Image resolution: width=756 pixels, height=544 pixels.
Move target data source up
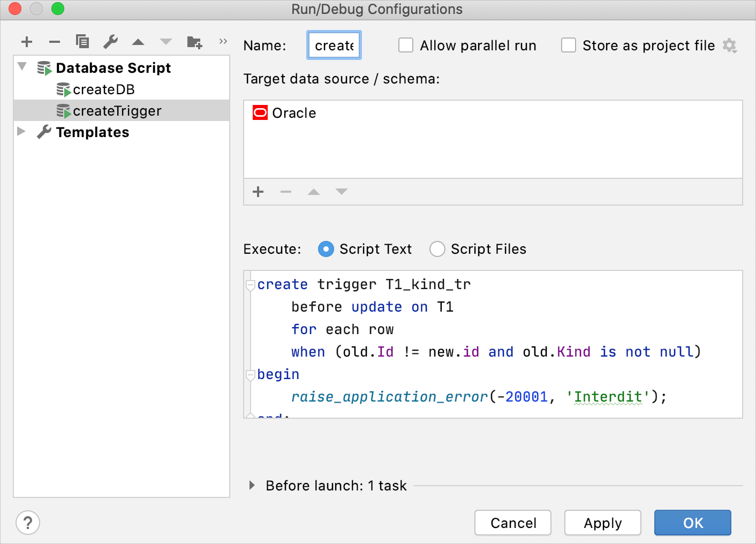point(314,192)
